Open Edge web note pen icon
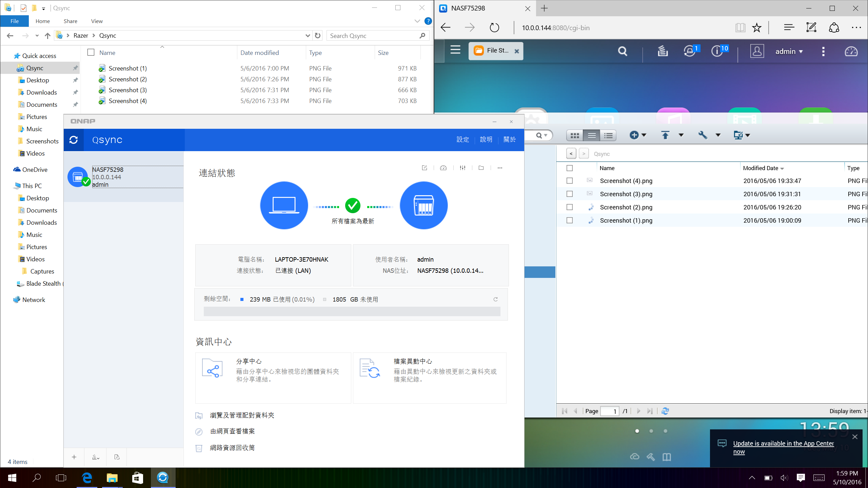The image size is (868, 488). pyautogui.click(x=811, y=27)
